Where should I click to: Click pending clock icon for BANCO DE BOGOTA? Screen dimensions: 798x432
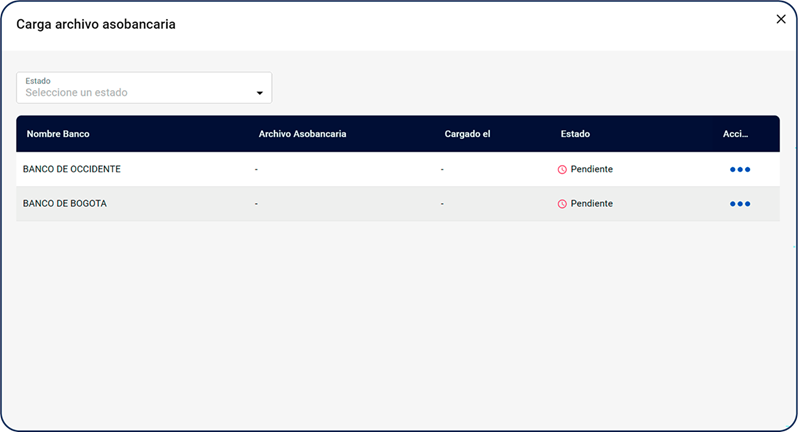click(x=562, y=204)
